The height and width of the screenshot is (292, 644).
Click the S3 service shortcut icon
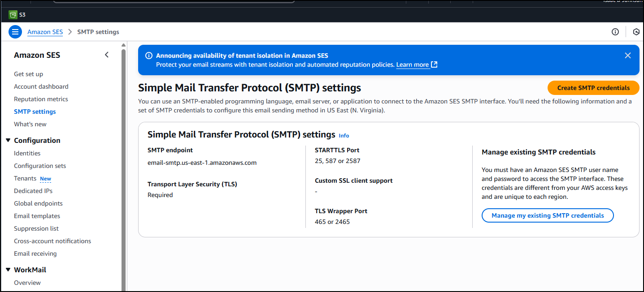point(13,15)
